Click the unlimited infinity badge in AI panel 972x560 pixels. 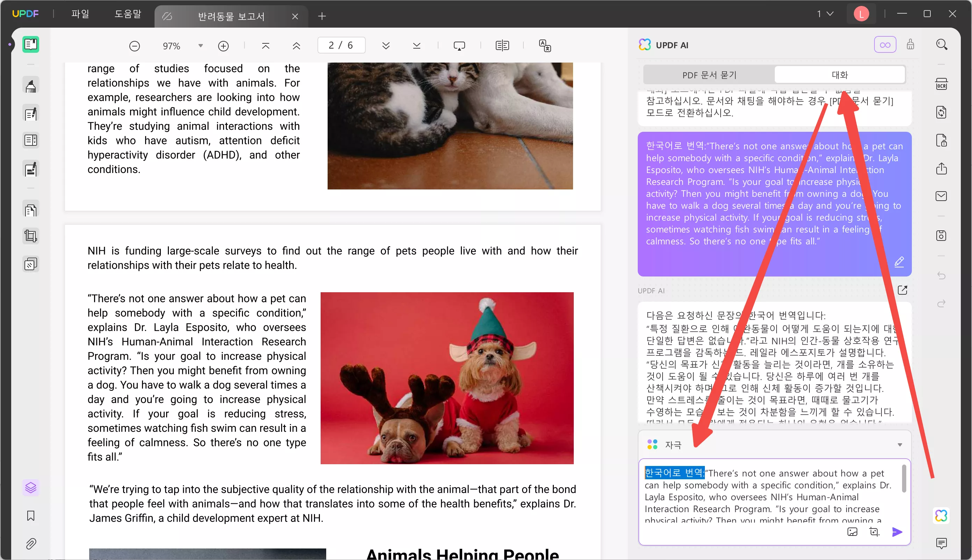point(885,45)
